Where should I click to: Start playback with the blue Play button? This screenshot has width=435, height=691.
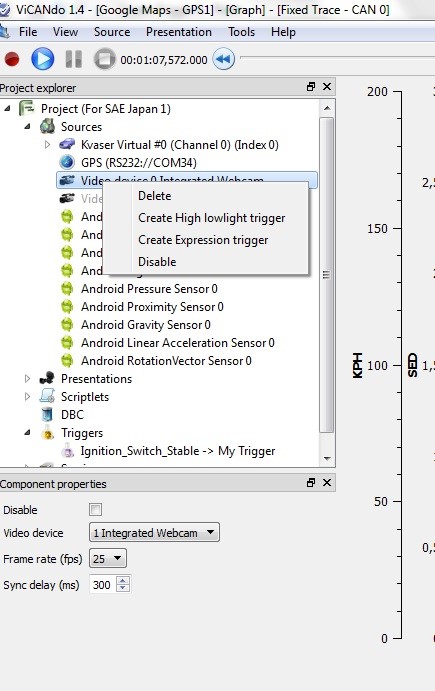pos(43,59)
